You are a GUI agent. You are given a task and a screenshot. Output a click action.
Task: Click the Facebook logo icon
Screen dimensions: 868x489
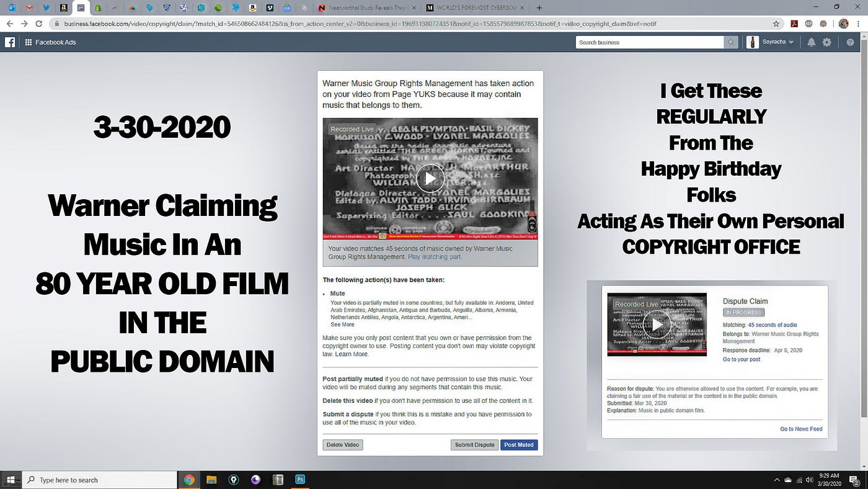(10, 42)
